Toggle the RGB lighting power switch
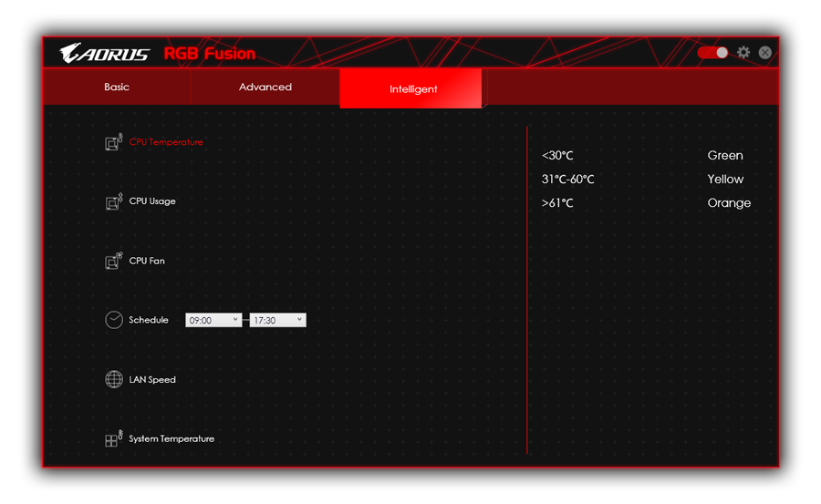821x504 pixels. pos(712,53)
